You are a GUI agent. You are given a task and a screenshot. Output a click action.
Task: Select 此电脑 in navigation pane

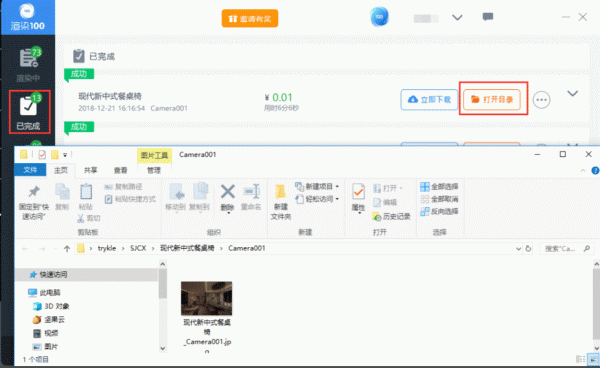(45, 293)
